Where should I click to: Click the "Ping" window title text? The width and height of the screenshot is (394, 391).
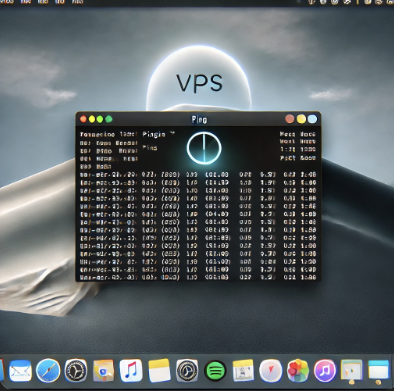199,119
